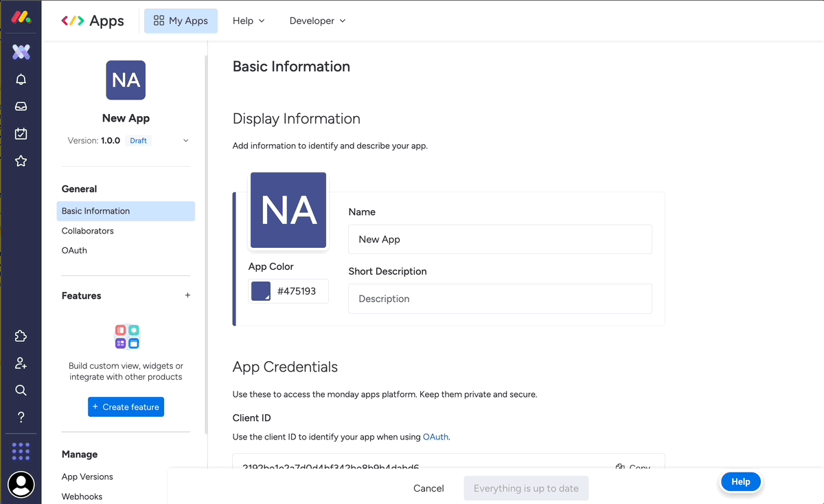Open the apps puzzle piece icon
This screenshot has height=504, width=824.
coord(21,336)
